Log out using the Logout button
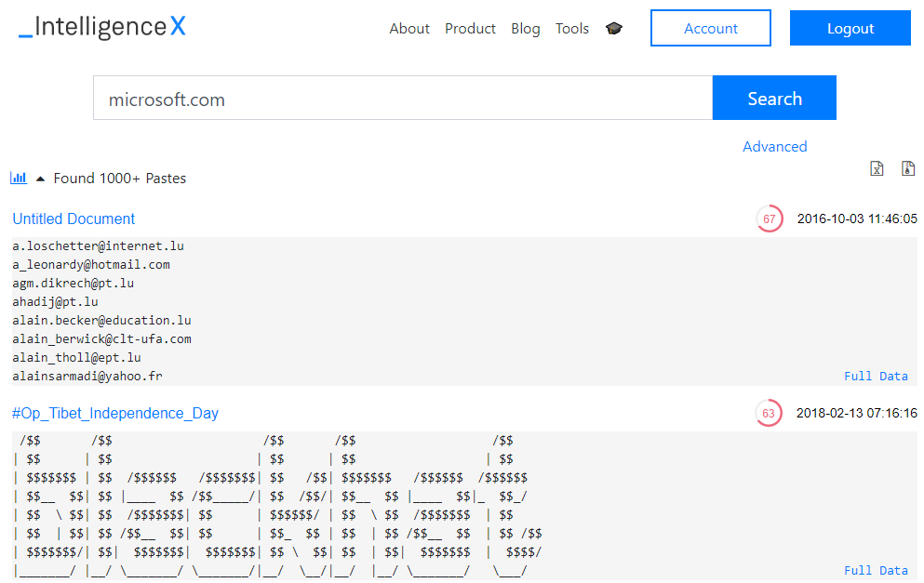The image size is (924, 583). pyautogui.click(x=850, y=28)
